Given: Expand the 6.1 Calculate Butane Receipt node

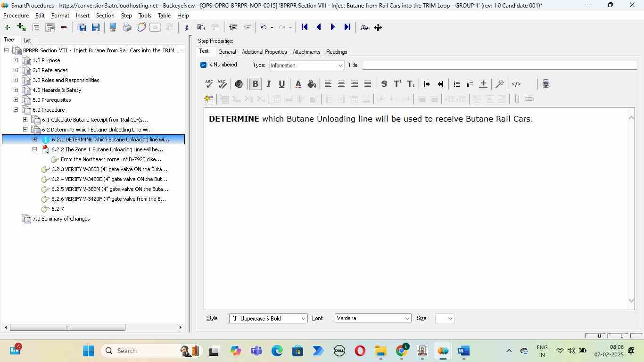Looking at the screenshot, I should (x=25, y=120).
